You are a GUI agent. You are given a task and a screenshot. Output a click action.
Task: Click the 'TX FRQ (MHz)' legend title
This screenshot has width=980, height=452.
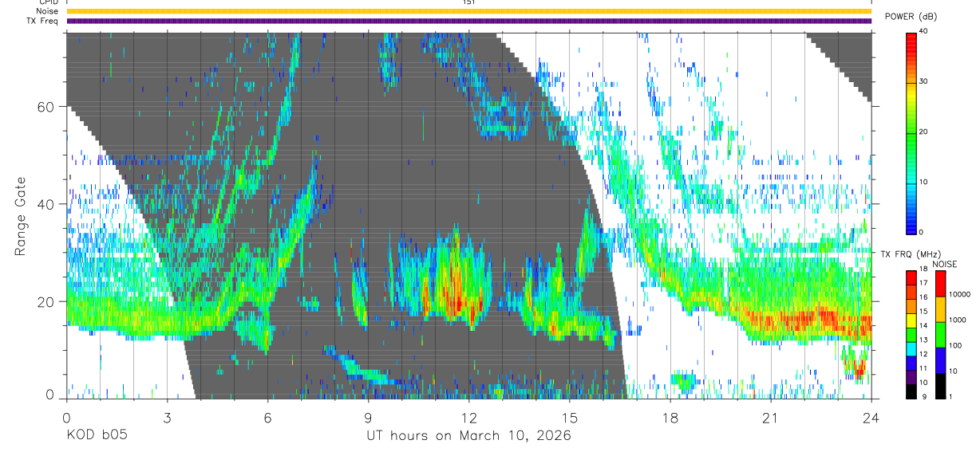click(x=911, y=254)
